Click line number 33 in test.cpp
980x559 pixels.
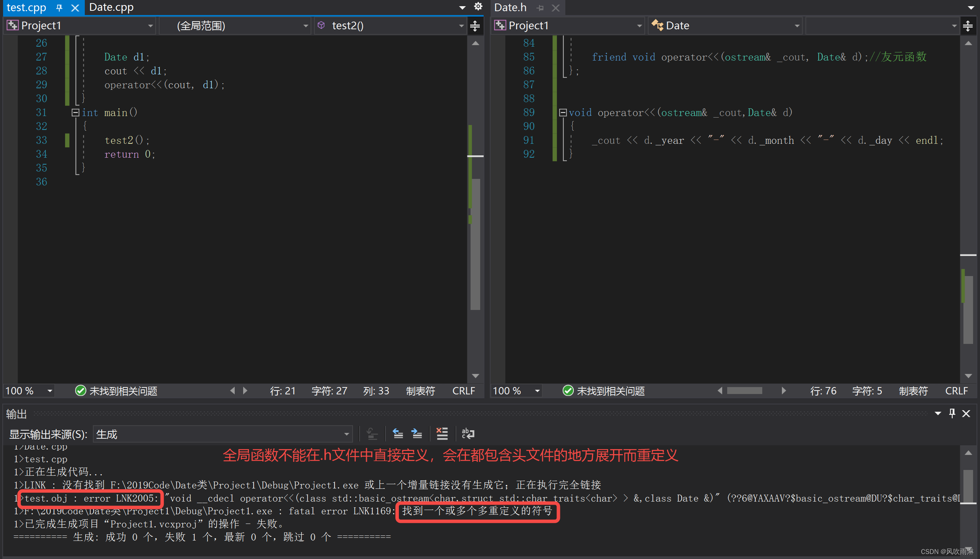[41, 140]
